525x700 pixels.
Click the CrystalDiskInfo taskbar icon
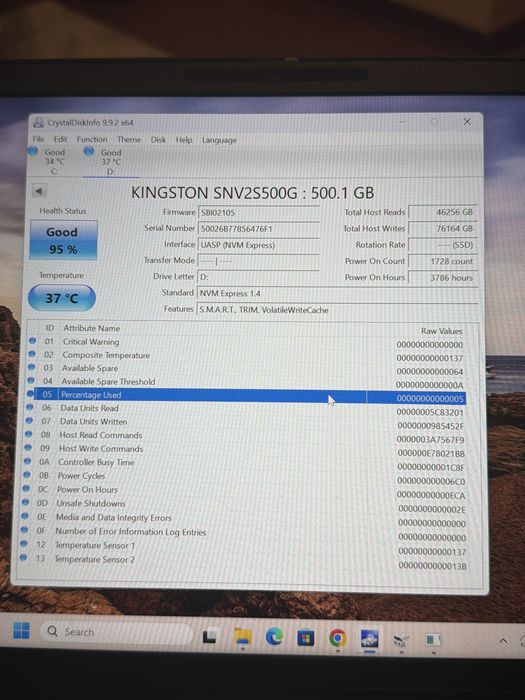pos(370,638)
